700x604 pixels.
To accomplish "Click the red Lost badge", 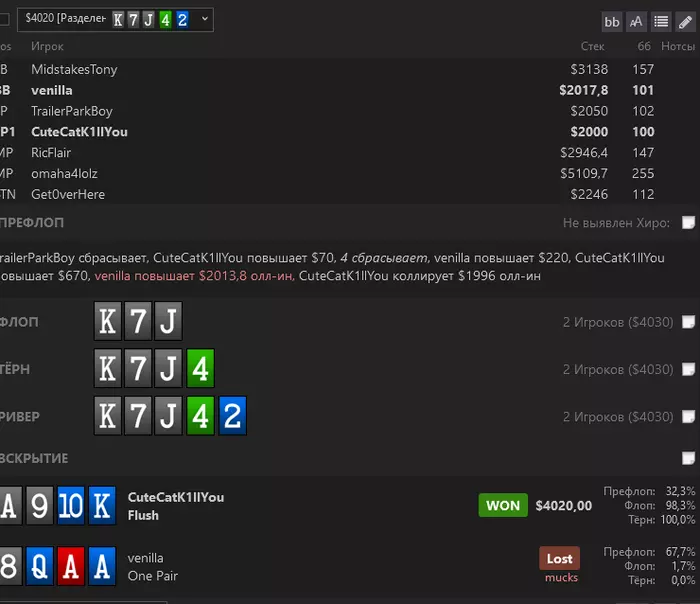I will point(559,558).
